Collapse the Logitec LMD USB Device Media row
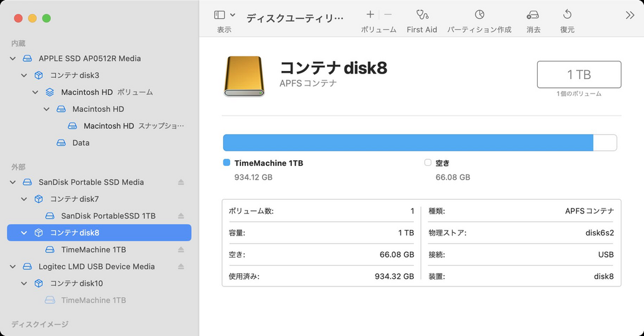 pos(13,267)
